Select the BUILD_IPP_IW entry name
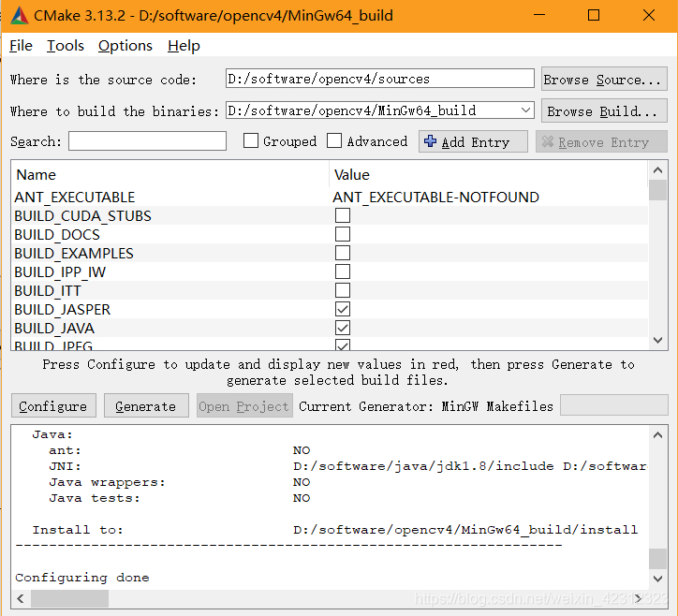Image resolution: width=678 pixels, height=616 pixels. click(x=60, y=271)
